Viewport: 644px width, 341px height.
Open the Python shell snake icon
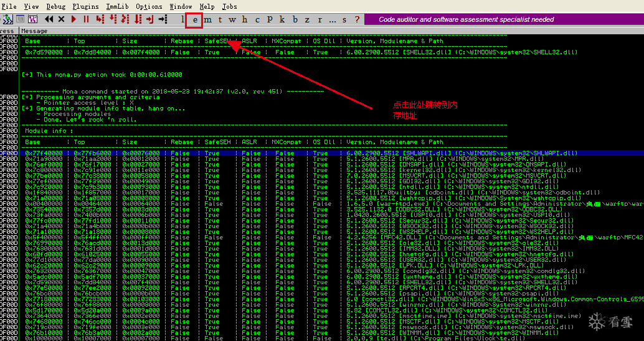pyautogui.click(x=8, y=19)
